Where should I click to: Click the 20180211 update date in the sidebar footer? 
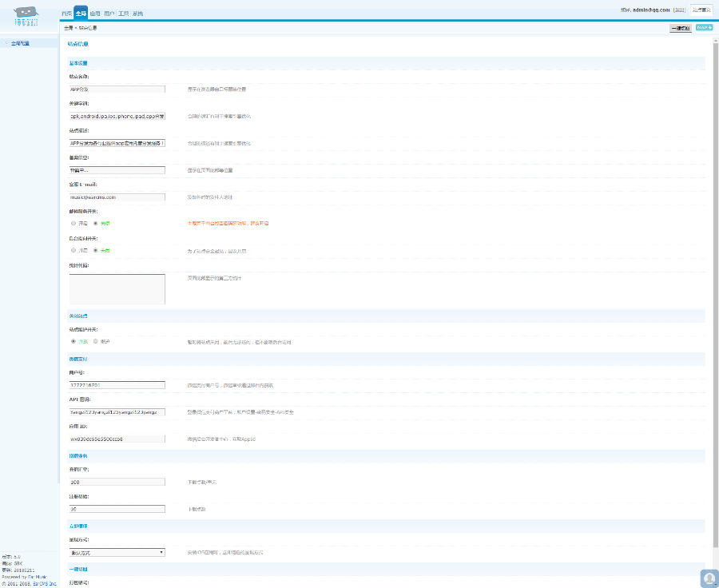coord(24,570)
